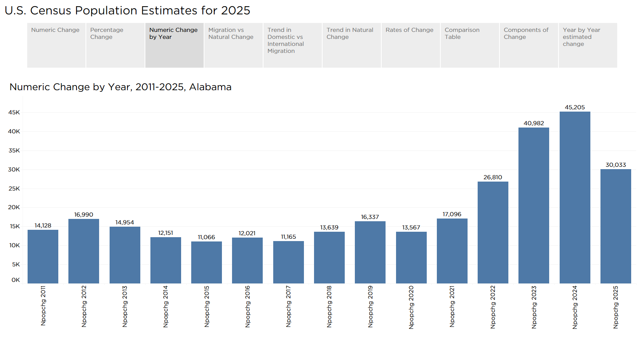Click the 16,990 value label above 2012 bar

point(84,215)
